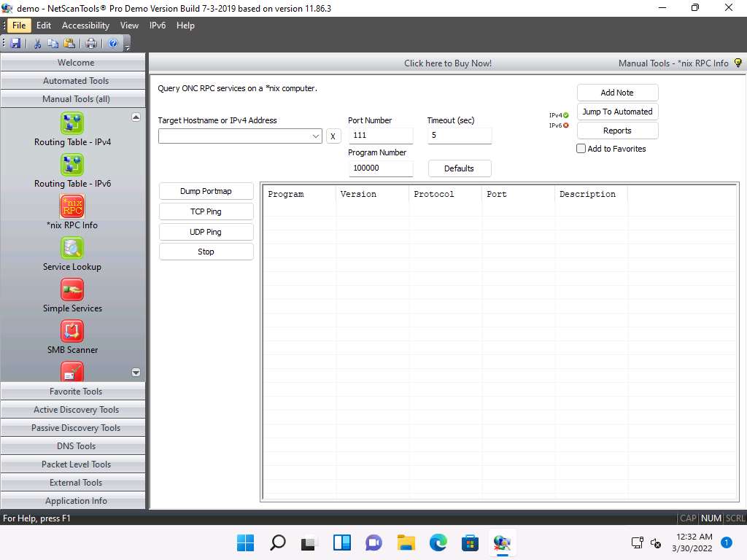Open the Simple Services tool
The width and height of the screenshot is (747, 560).
[x=72, y=289]
